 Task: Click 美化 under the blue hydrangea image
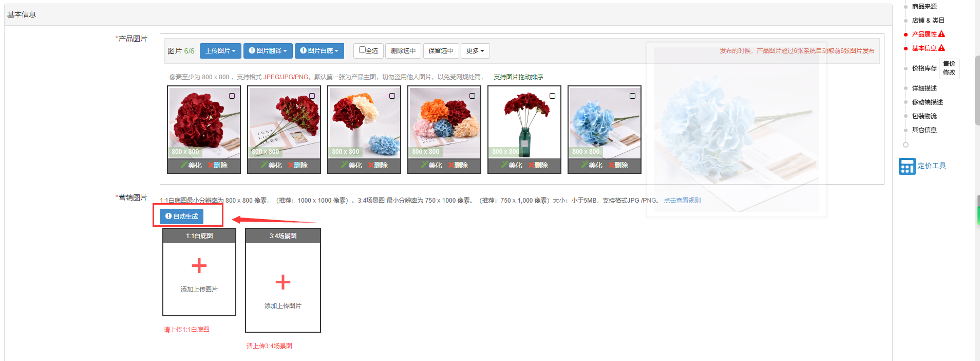coord(592,165)
